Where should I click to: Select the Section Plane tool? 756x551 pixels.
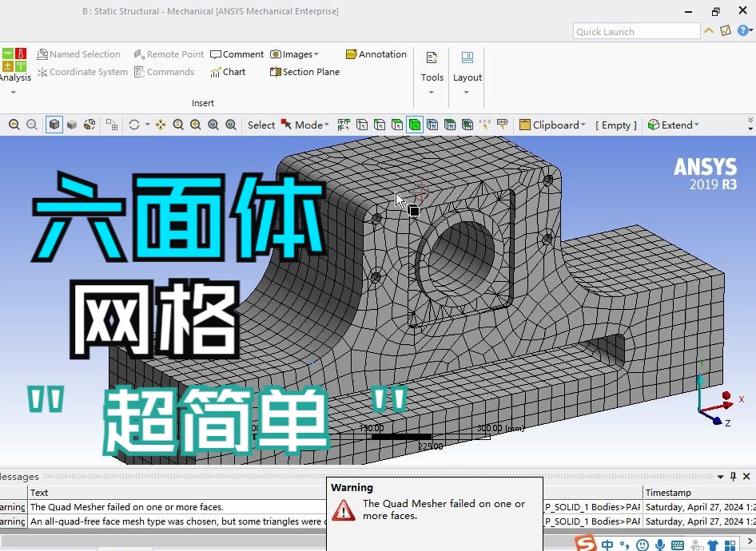(304, 71)
